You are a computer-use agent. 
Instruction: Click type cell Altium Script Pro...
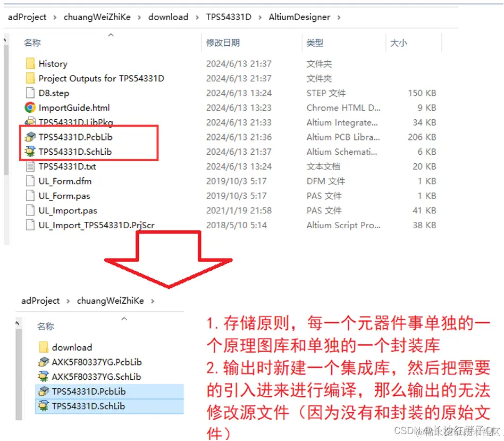click(x=343, y=225)
